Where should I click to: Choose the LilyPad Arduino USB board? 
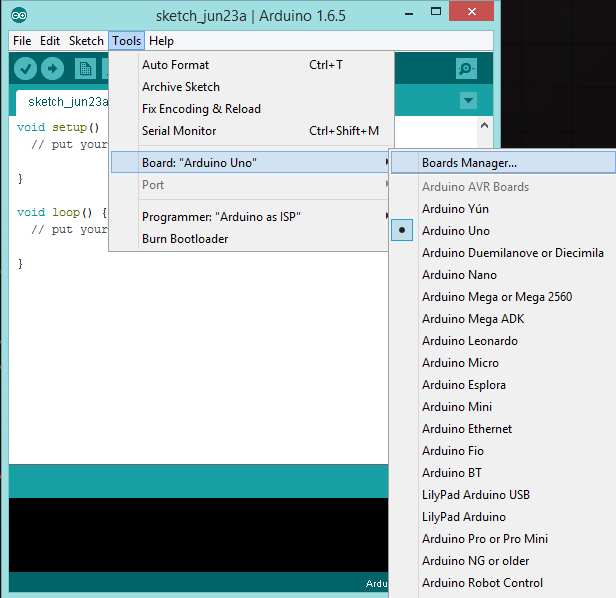pyautogui.click(x=503, y=495)
